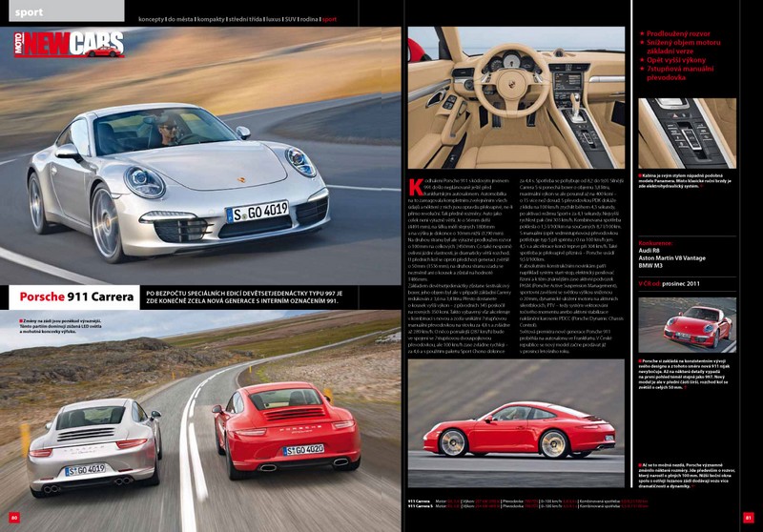The image size is (763, 532).
Task: Click competitor "BMW M3"
Action: pos(650,266)
